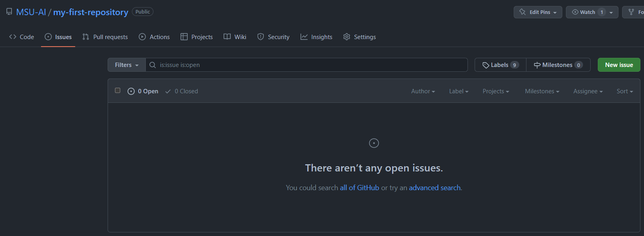Open the Security tab

click(x=273, y=37)
